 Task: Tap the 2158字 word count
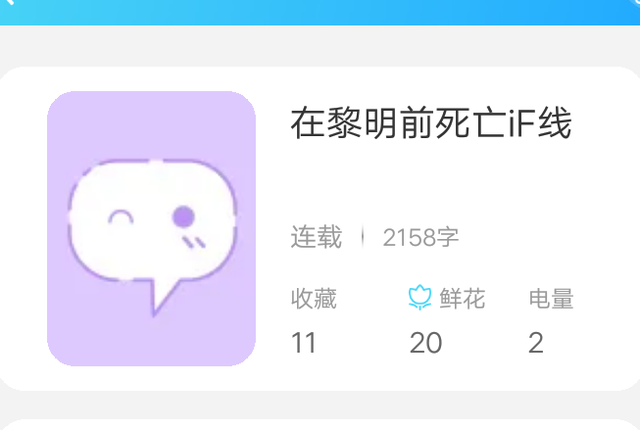click(x=421, y=237)
